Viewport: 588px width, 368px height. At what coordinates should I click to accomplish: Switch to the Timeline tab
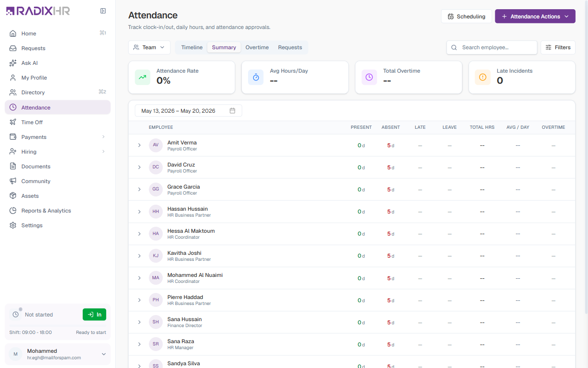pyautogui.click(x=192, y=47)
